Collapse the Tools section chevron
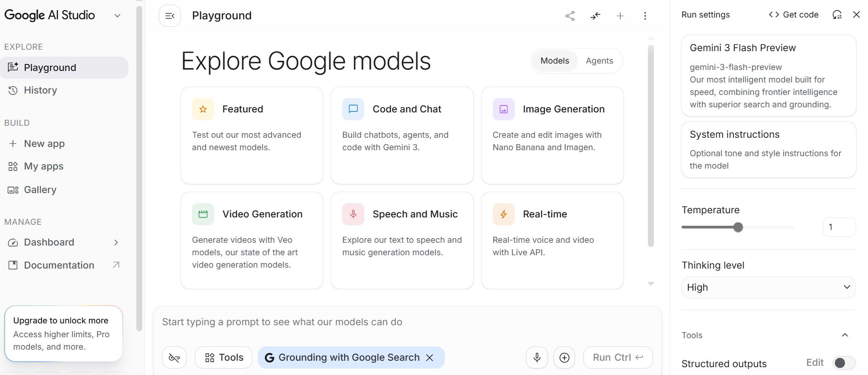 845,335
